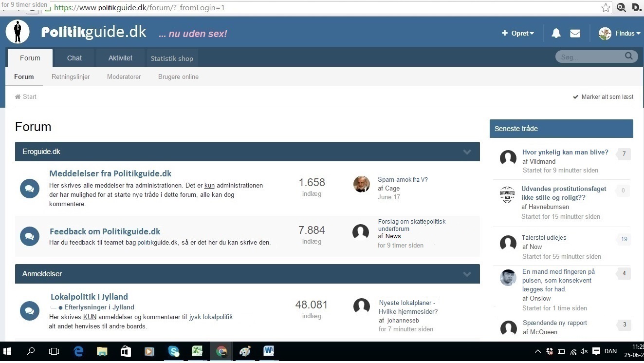Open Lokalpolitik i Jylland forum
Image resolution: width=644 pixels, height=363 pixels.
coord(89,296)
